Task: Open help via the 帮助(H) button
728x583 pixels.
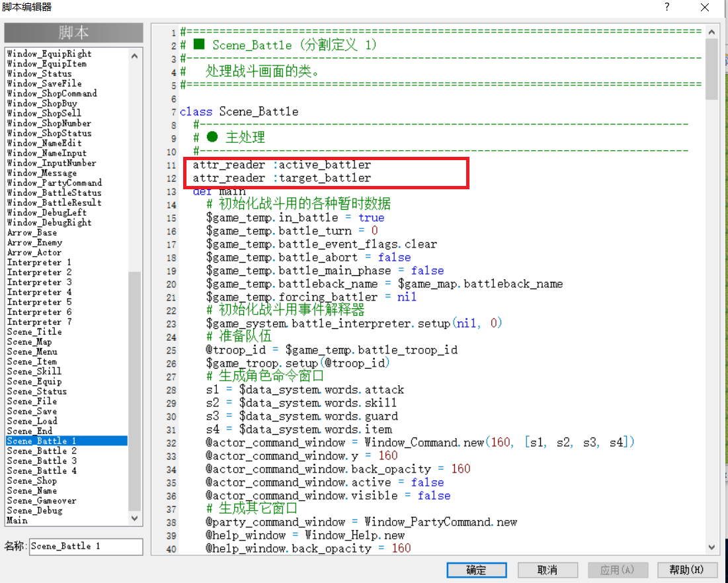Action: [686, 570]
